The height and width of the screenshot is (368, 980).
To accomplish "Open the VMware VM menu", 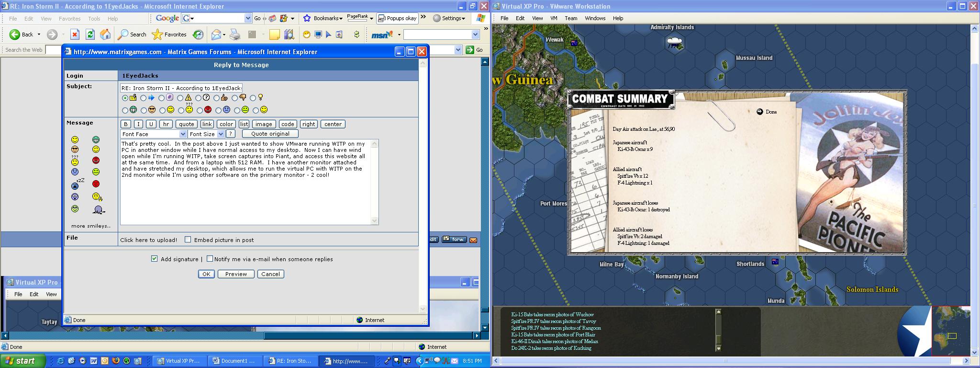I will pyautogui.click(x=554, y=18).
